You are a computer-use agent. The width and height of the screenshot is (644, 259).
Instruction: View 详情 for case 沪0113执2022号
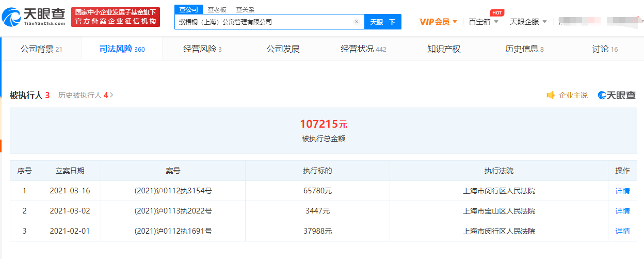[x=622, y=211]
